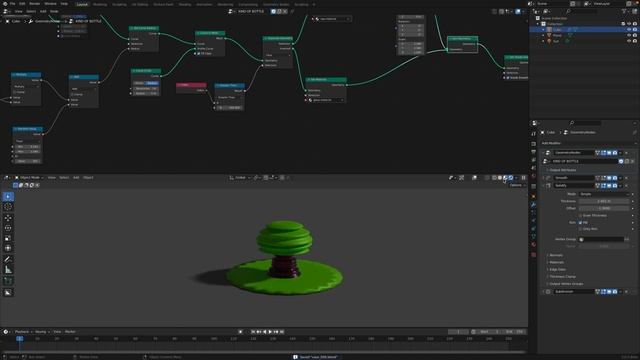Image resolution: width=640 pixels, height=360 pixels.
Task: Toggle the Only Rim checkbox
Action: point(580,229)
